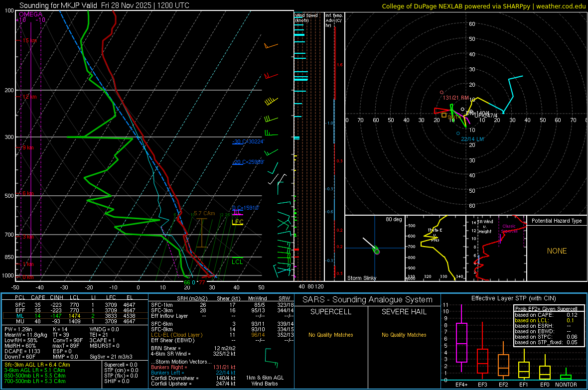This screenshot has width=588, height=390.
Task: Select the '9 km' height marker
Action: [x=28, y=148]
